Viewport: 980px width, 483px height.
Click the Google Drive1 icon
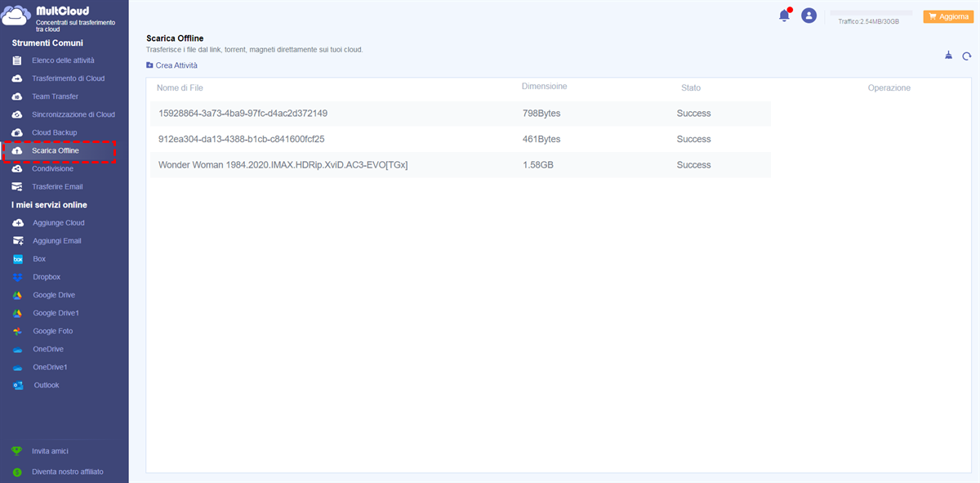pyautogui.click(x=17, y=313)
